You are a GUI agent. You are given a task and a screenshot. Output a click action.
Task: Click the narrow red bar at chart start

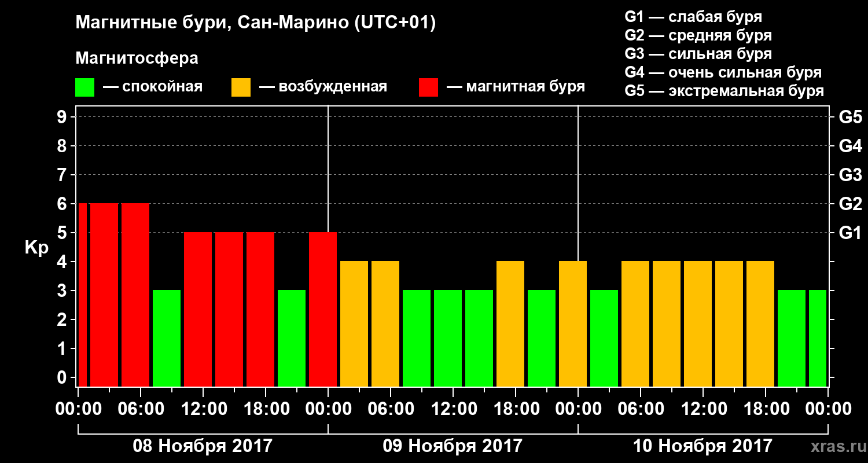(82, 295)
